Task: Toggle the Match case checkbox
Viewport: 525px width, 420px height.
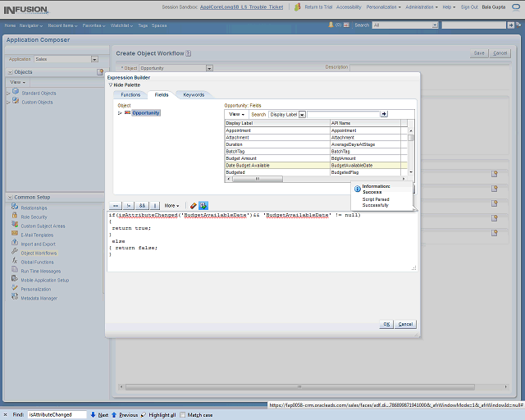Action: 183,415
